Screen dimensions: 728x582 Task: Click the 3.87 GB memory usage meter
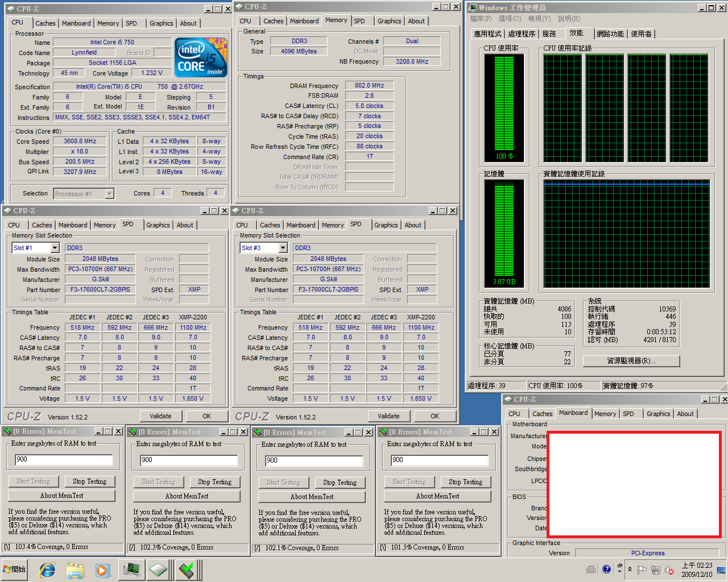pos(504,233)
